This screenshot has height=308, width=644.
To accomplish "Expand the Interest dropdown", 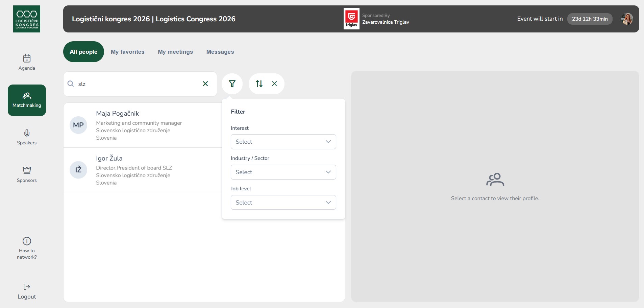I will coord(283,142).
